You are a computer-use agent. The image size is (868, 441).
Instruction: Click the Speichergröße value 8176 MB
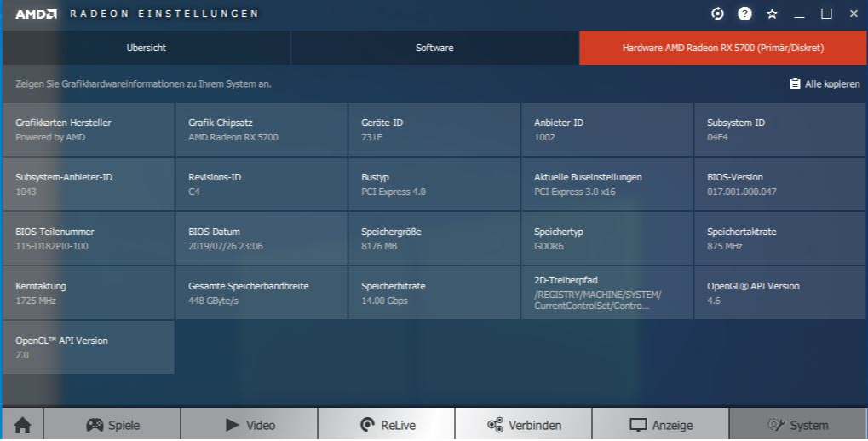379,246
